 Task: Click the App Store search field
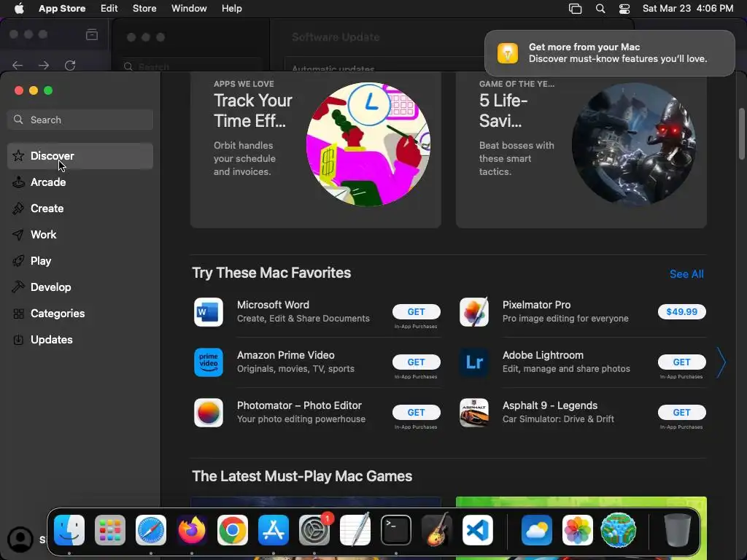[x=80, y=120]
